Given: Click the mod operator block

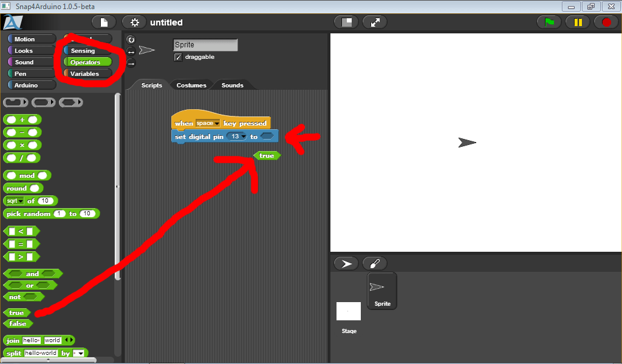Looking at the screenshot, I should coord(27,175).
